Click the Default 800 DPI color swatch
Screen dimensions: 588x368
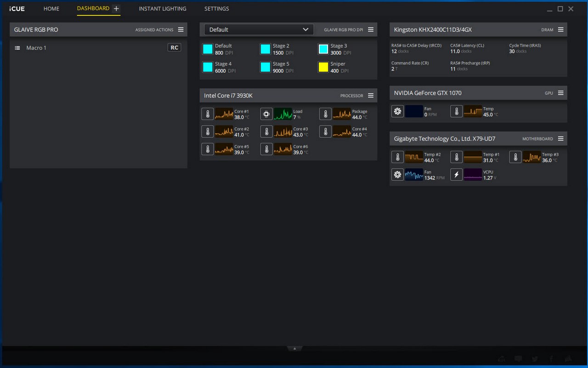pos(208,49)
